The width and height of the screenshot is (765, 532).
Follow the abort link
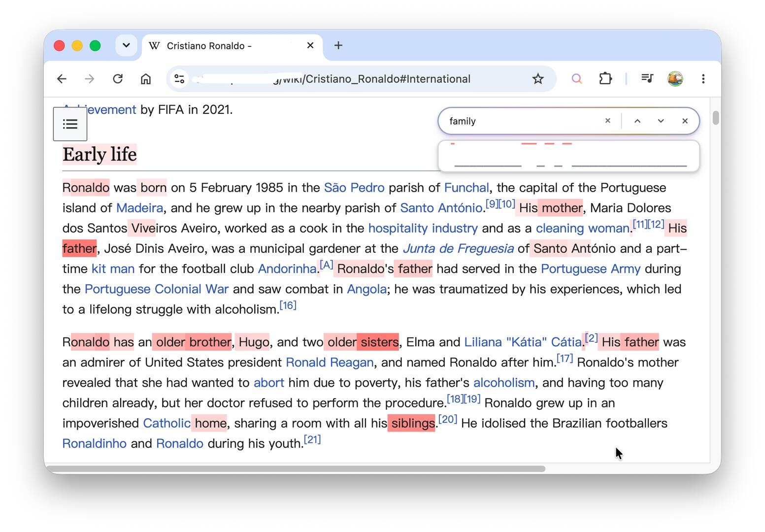pyautogui.click(x=269, y=382)
